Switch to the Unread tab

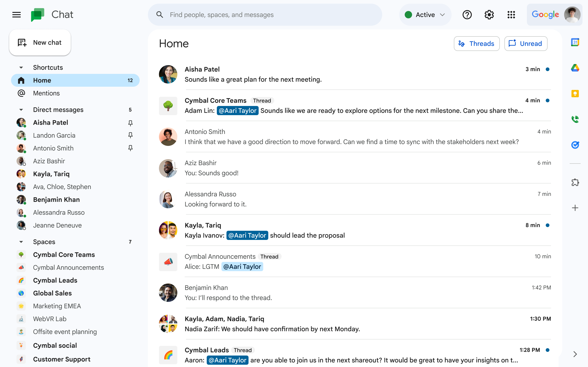point(527,44)
